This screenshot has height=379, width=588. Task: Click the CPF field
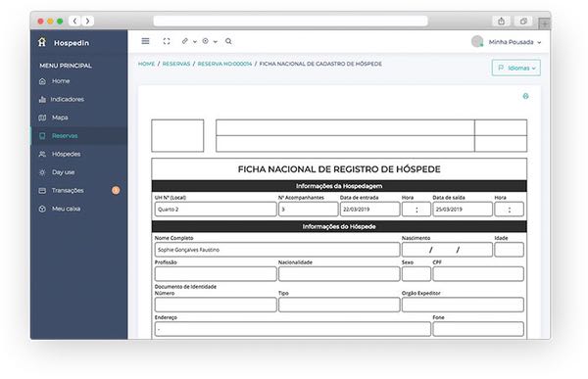pos(478,274)
